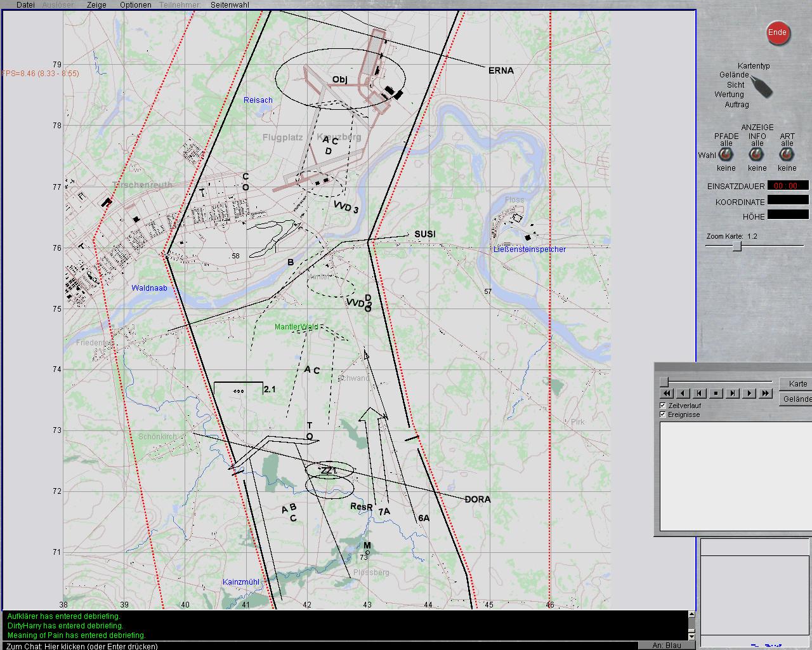Jump to start with skip-to-beginning button
This screenshot has width=812, height=650.
[700, 394]
